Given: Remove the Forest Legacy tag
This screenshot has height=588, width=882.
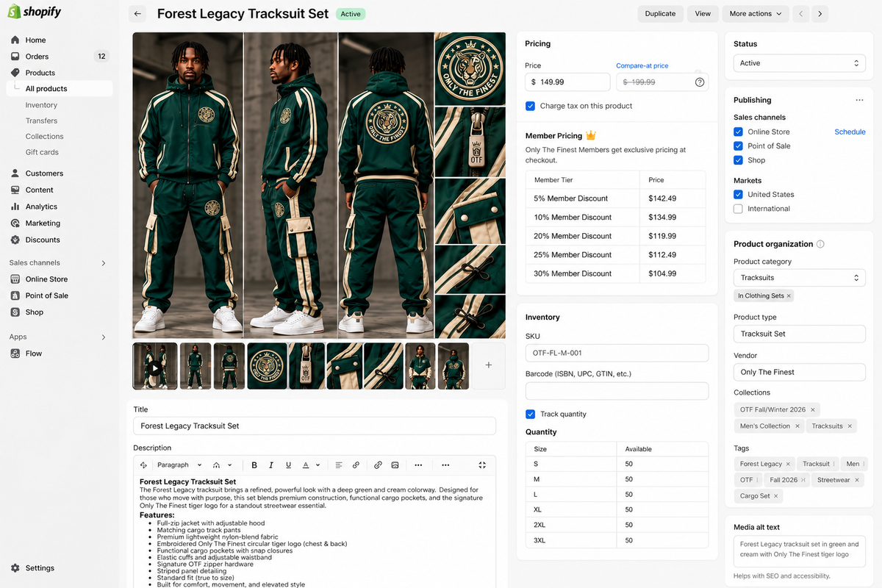Looking at the screenshot, I should [x=788, y=464].
